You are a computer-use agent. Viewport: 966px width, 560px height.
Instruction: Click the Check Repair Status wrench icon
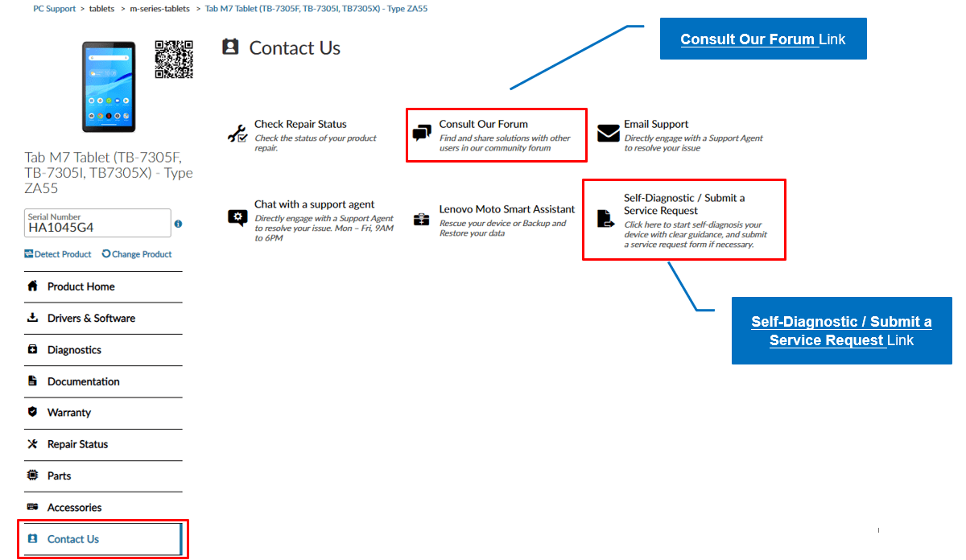(237, 134)
